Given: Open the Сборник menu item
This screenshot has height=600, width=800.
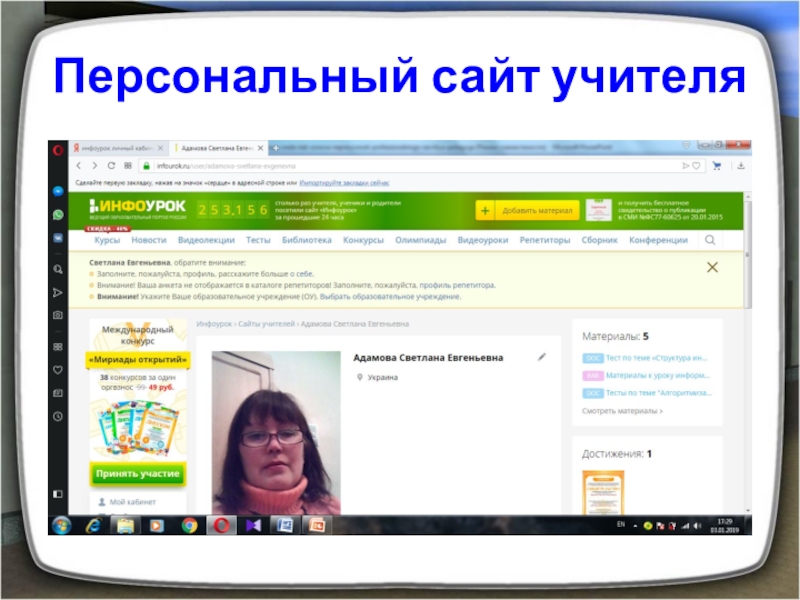Looking at the screenshot, I should [x=599, y=240].
